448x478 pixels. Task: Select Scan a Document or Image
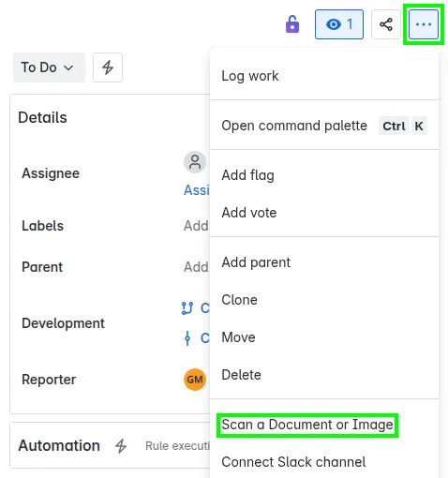point(324,425)
